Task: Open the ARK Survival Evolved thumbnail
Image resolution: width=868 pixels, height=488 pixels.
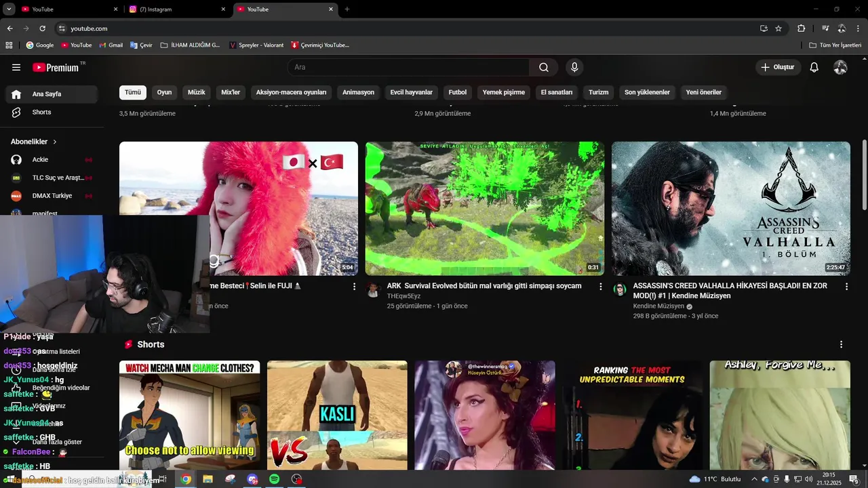Action: (485, 208)
